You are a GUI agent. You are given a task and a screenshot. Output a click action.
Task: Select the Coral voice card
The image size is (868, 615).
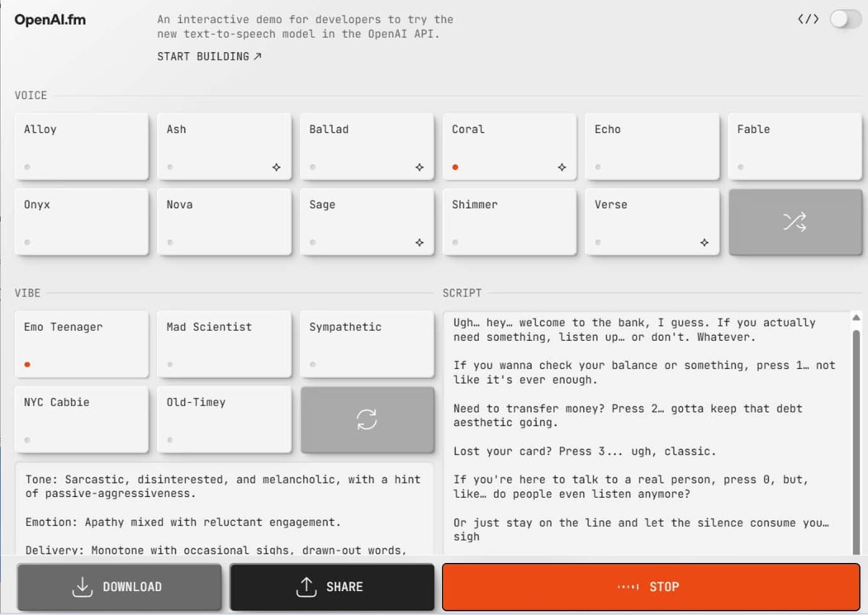pyautogui.click(x=509, y=146)
